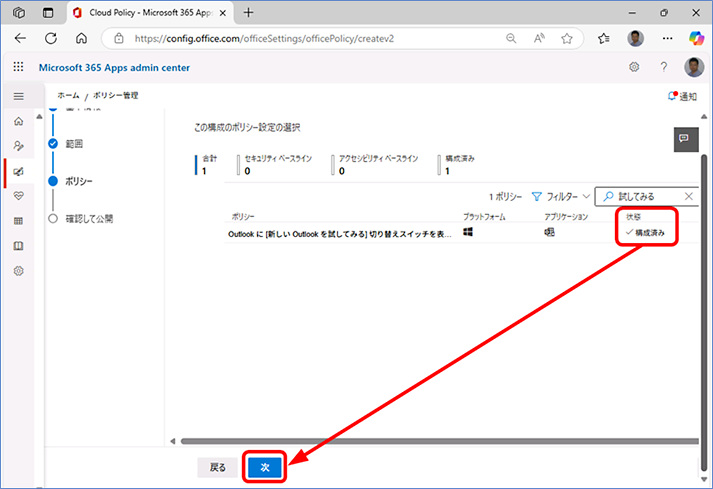Image resolution: width=713 pixels, height=489 pixels.
Task: Click the 戻る button
Action: tap(218, 467)
